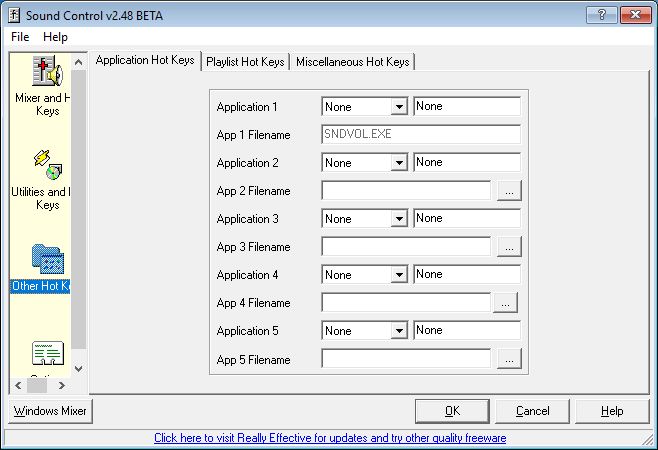Click the Sound Control title bar app icon

coord(14,16)
